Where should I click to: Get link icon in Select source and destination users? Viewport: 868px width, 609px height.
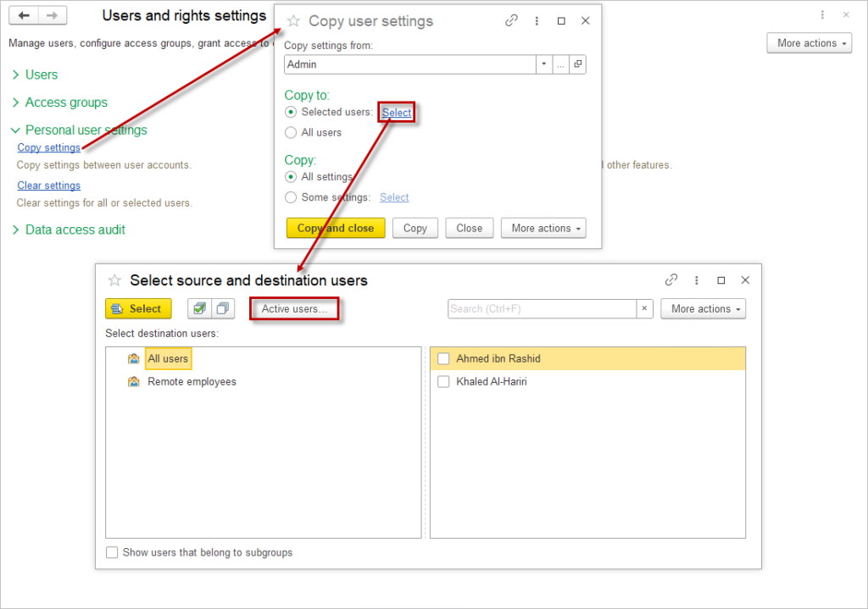671,280
